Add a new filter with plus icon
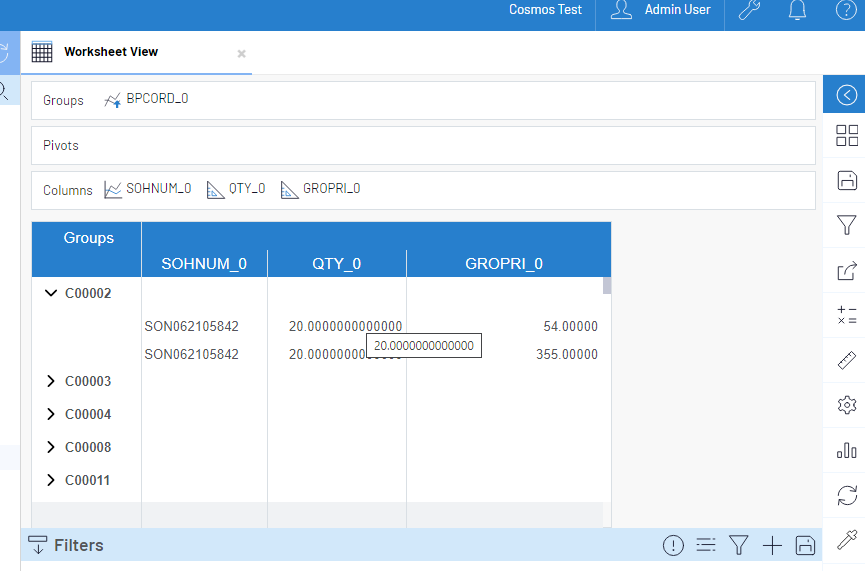865x571 pixels. tap(772, 545)
